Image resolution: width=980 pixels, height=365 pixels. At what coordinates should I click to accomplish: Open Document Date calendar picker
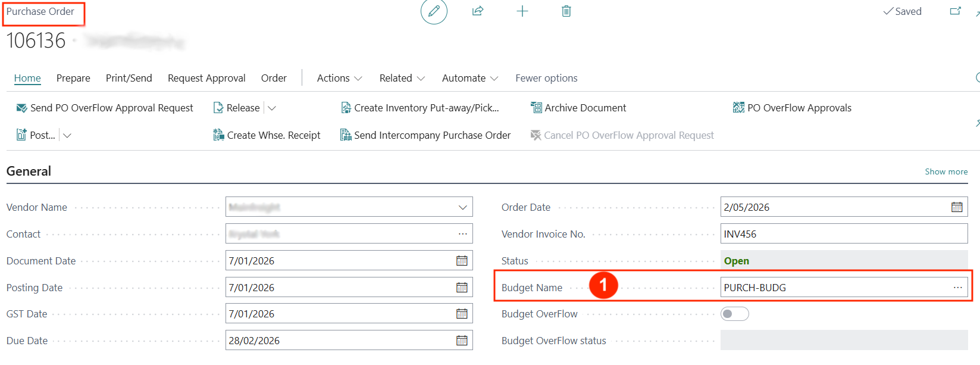pyautogui.click(x=462, y=261)
